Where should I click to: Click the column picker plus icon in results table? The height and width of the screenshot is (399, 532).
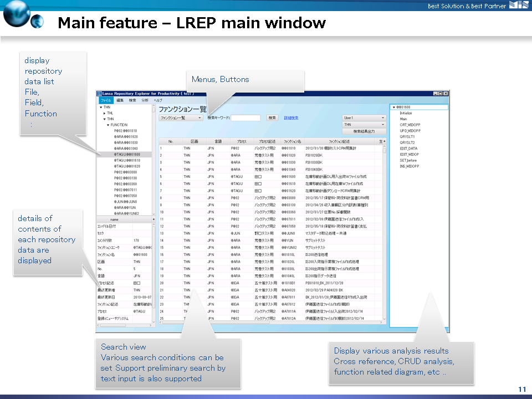[x=385, y=141]
